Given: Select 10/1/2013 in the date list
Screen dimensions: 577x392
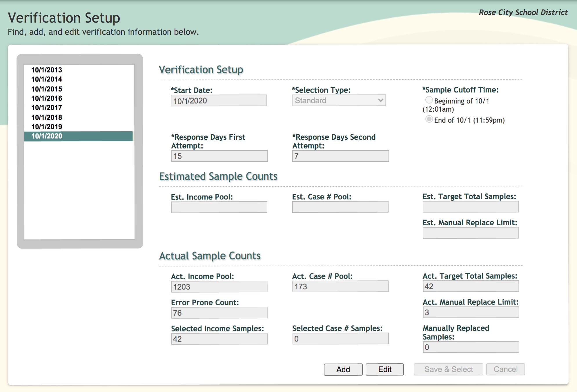Looking at the screenshot, I should coord(47,70).
